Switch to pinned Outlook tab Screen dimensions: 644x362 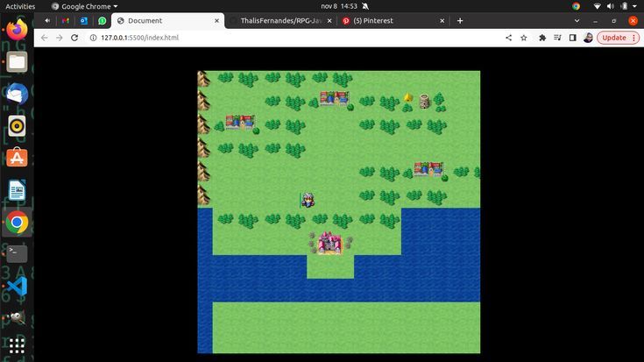(x=84, y=20)
